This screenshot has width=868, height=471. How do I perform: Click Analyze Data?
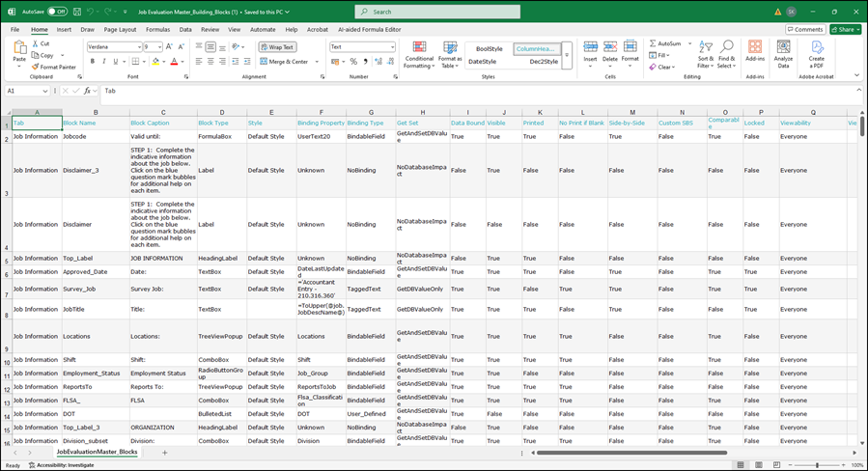pos(783,54)
